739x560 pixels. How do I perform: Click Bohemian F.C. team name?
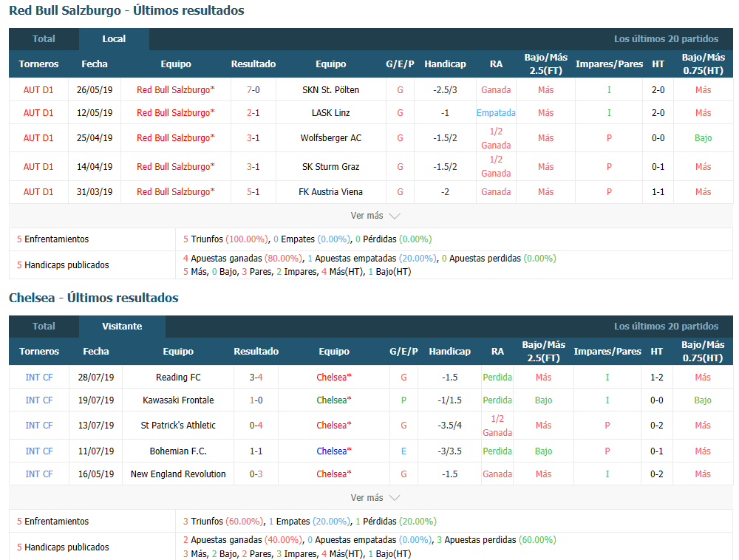click(x=178, y=451)
